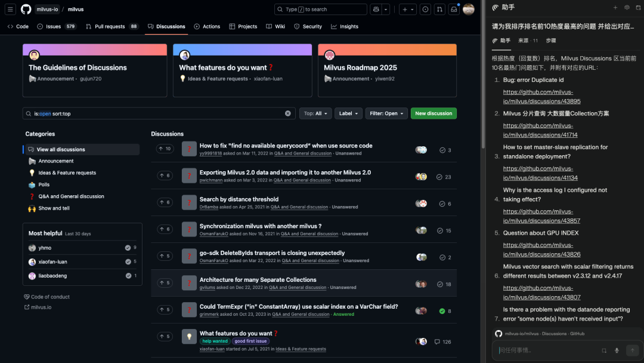This screenshot has width=644, height=363.
Task: Select the Show and tell category
Action: (x=54, y=208)
